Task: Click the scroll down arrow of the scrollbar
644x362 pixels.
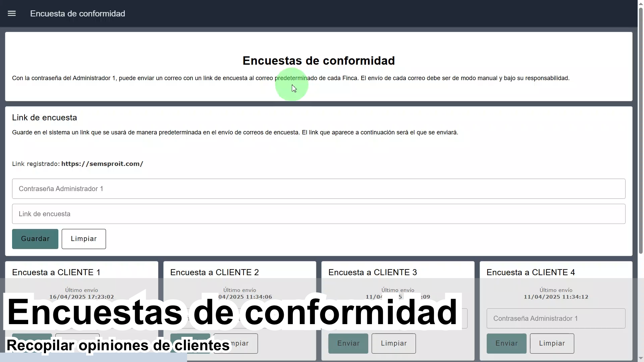Action: coord(641,359)
